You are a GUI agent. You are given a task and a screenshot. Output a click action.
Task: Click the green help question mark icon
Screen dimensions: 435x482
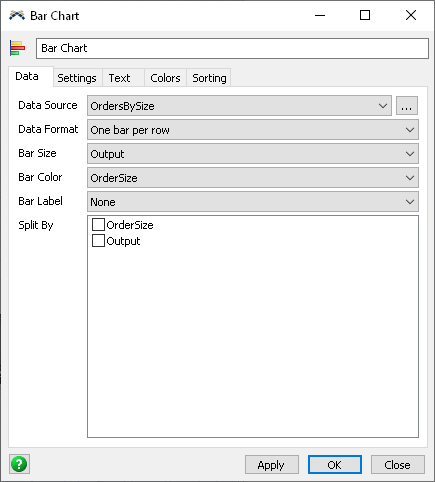19,464
